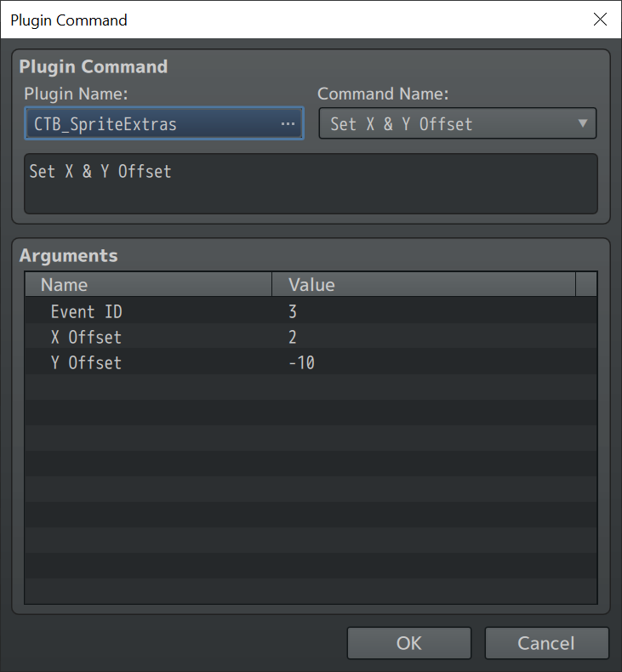Click the Cancel button
This screenshot has width=622, height=672.
[x=546, y=643]
